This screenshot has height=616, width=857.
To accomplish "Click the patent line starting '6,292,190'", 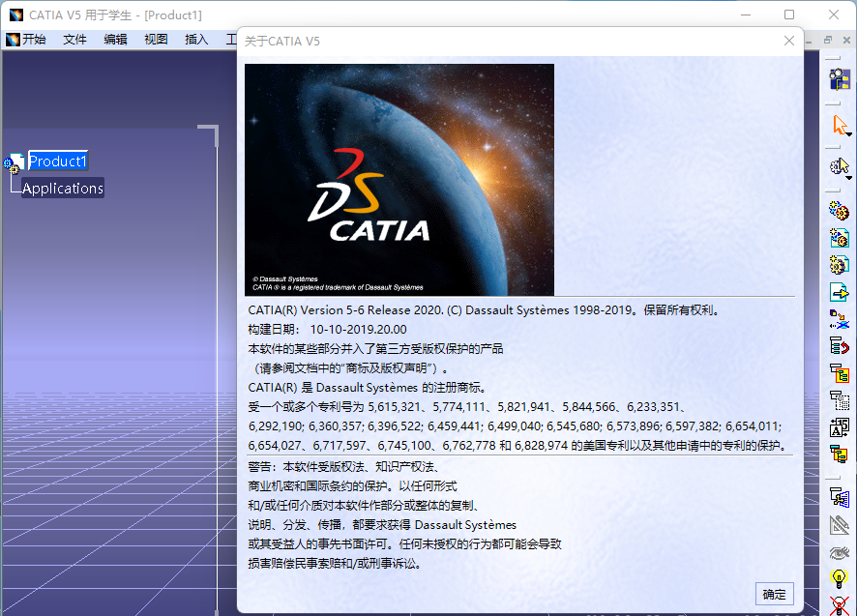I will click(x=515, y=426).
